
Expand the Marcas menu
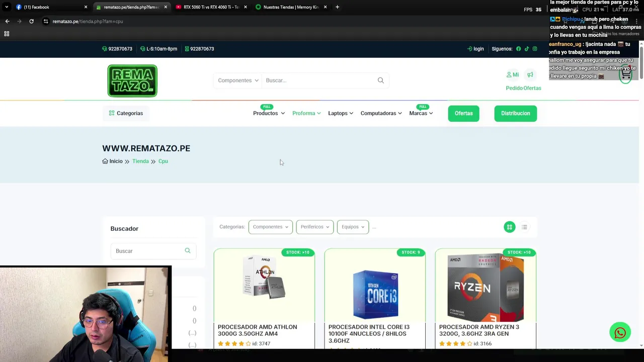tap(421, 113)
